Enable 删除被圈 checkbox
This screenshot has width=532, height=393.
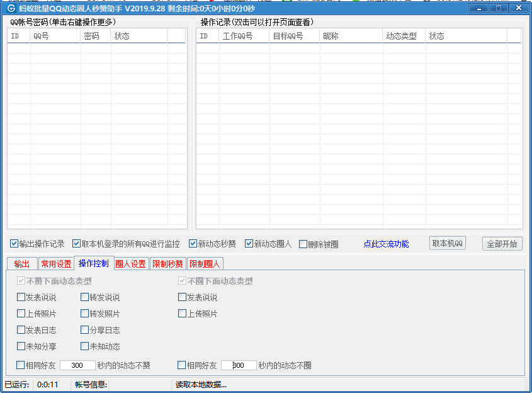click(303, 244)
